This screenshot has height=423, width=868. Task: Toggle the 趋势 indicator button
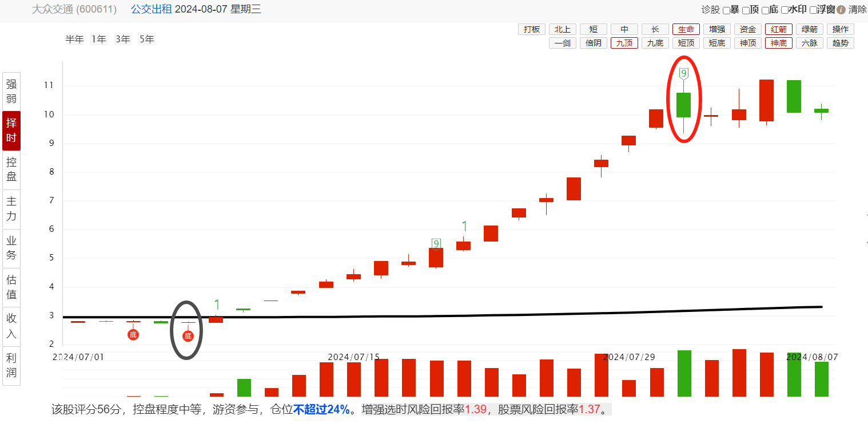click(x=841, y=43)
